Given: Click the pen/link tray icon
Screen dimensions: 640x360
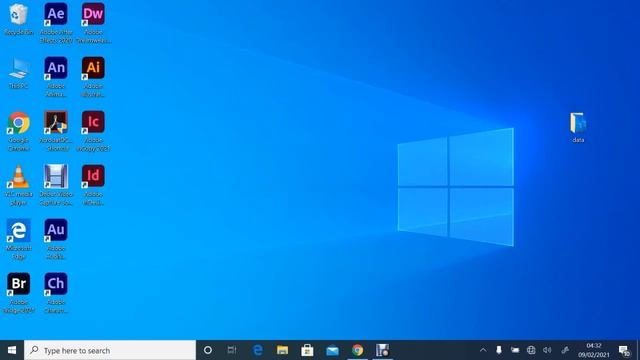Looking at the screenshot, I should [565, 350].
